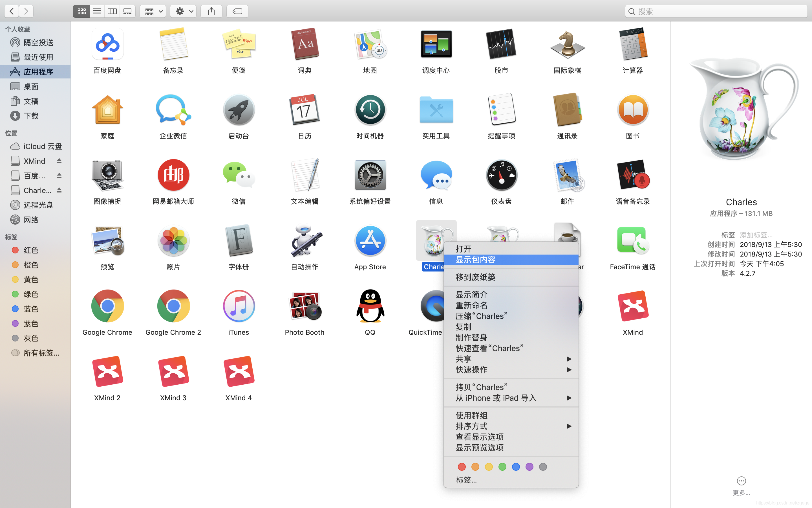Choose 显示简介 from context menu
812x508 pixels.
coord(511,295)
